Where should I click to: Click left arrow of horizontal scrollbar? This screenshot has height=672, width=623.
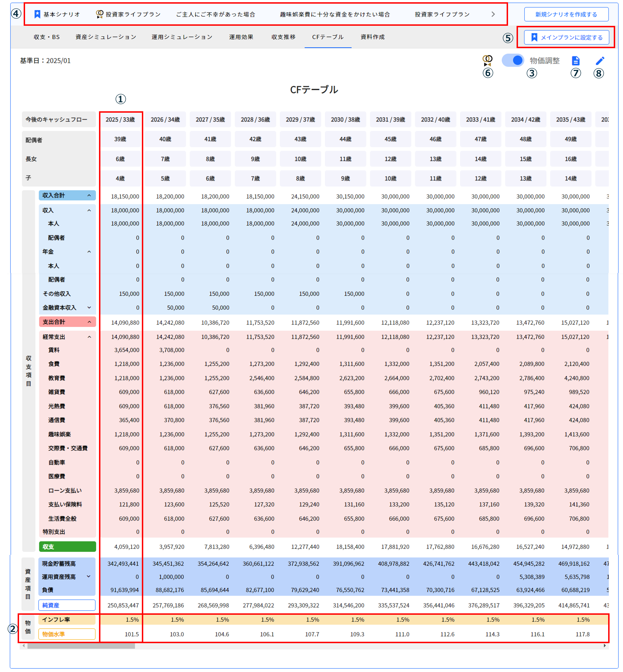click(24, 645)
